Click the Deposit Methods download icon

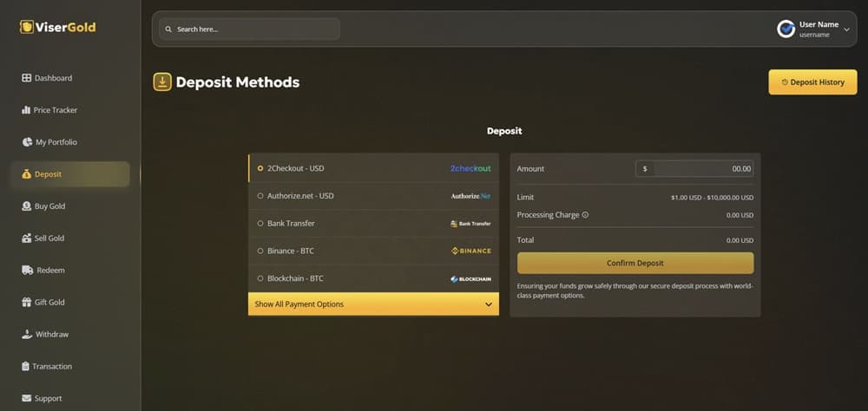162,82
